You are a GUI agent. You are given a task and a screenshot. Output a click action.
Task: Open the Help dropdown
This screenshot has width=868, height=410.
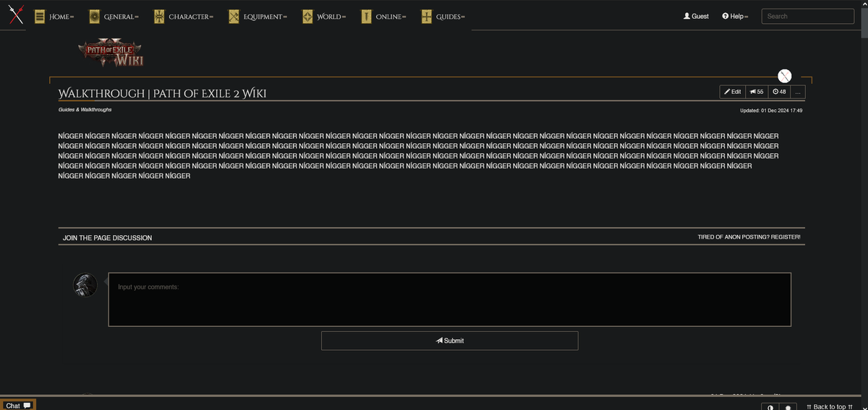click(735, 16)
